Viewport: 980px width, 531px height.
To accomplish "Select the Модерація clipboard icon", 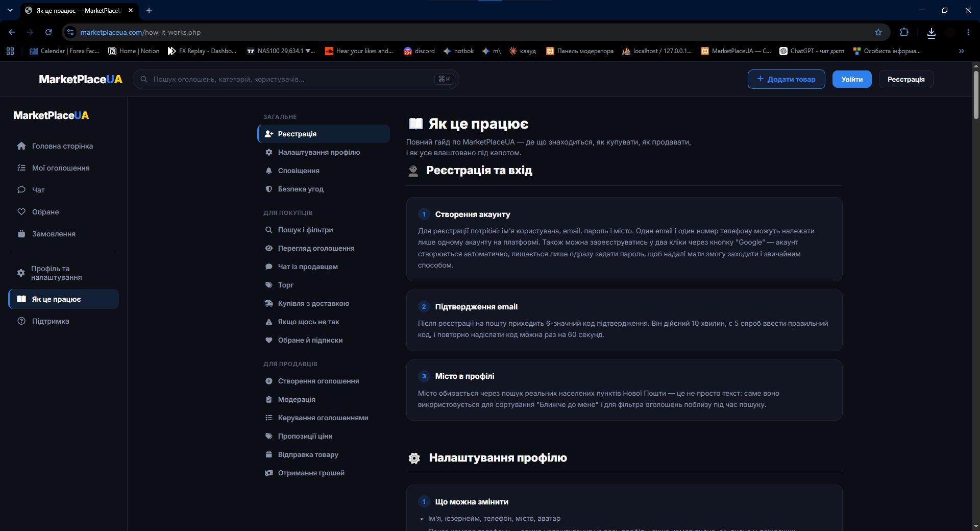I will tap(269, 399).
